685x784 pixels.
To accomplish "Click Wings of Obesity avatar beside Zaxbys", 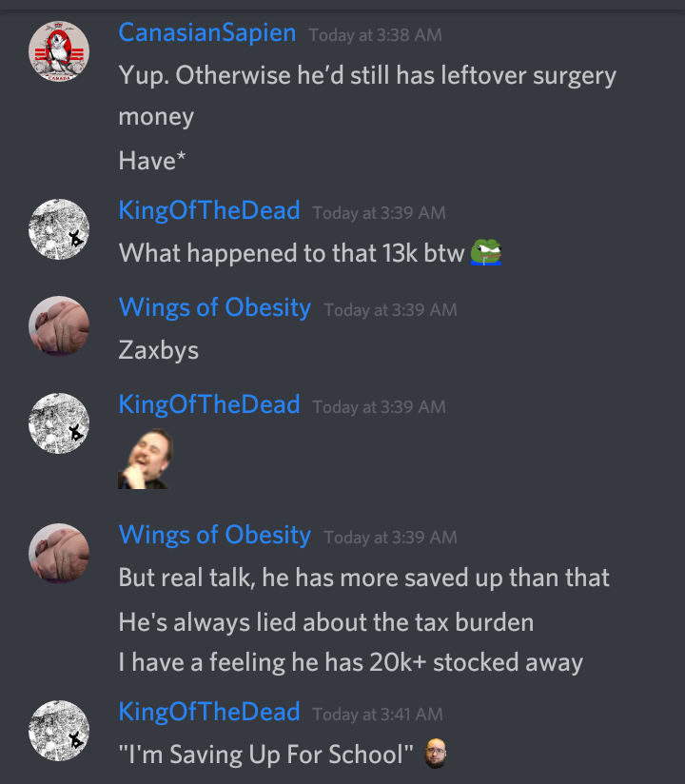I will [x=59, y=326].
